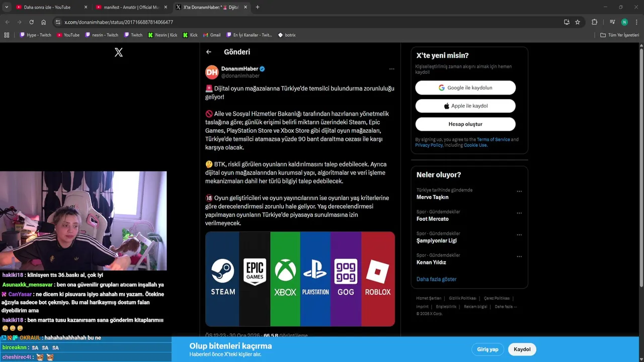Open Nesrin | Kick bookmark
The image size is (644, 362).
coord(163,35)
